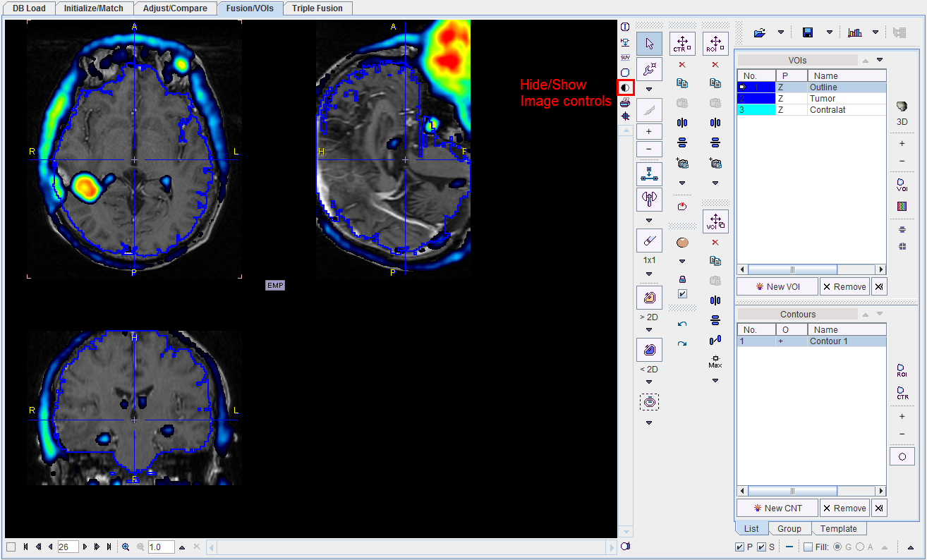Click the Remove button under the VOIs list

[x=844, y=286]
